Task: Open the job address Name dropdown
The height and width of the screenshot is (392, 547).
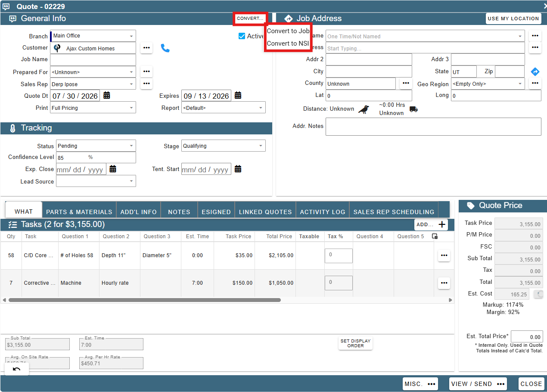Action: tap(425, 36)
